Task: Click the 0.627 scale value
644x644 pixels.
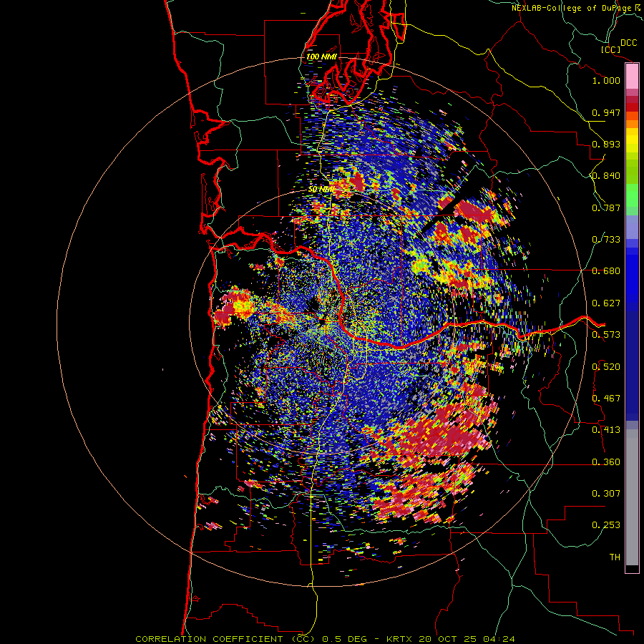Action: tap(606, 303)
